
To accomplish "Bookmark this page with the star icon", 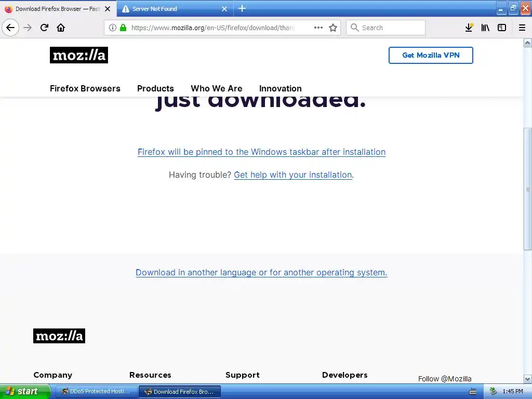I will tap(333, 28).
